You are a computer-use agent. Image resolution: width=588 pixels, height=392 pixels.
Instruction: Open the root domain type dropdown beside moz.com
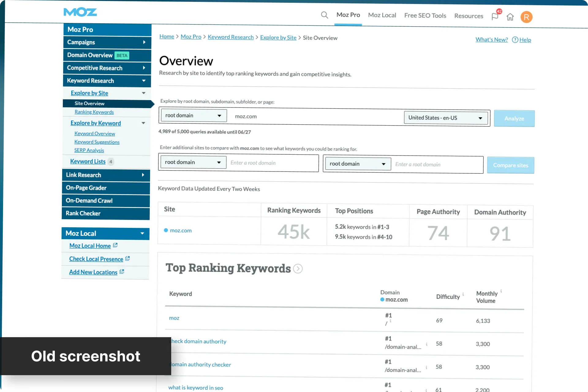coord(194,115)
